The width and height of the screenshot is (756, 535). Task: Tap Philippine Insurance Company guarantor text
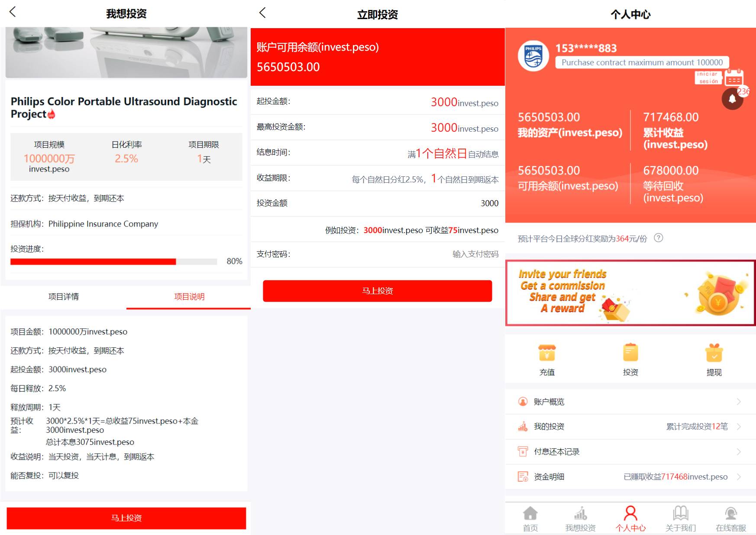pyautogui.click(x=103, y=224)
